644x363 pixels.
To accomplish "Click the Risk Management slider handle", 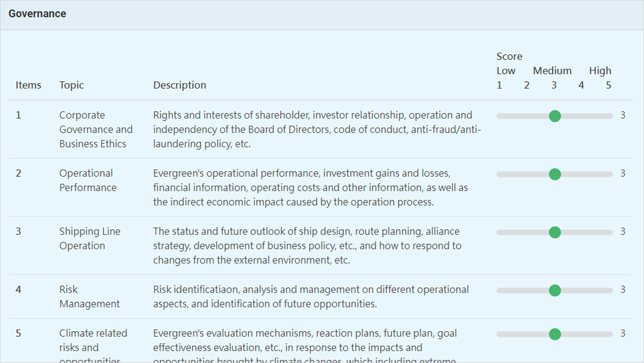I will (x=555, y=290).
